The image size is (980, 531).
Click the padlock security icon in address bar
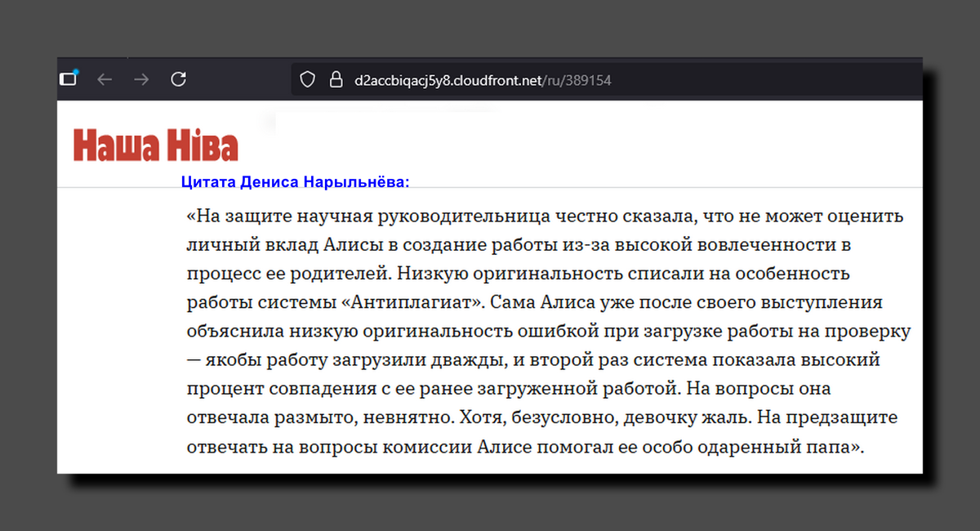pos(336,79)
